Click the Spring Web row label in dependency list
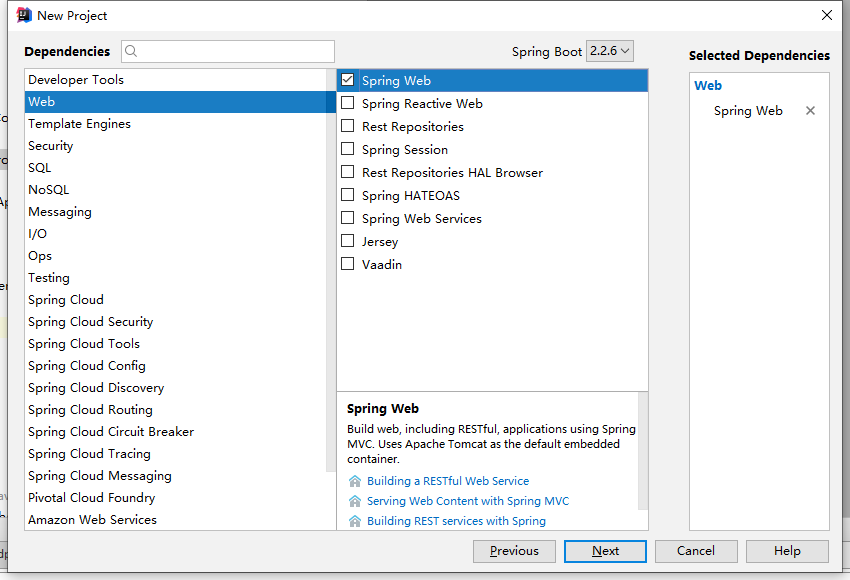 tap(396, 81)
